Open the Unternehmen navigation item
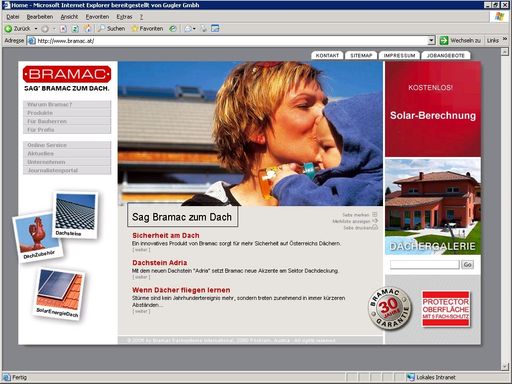This screenshot has width=512, height=384. click(67, 162)
